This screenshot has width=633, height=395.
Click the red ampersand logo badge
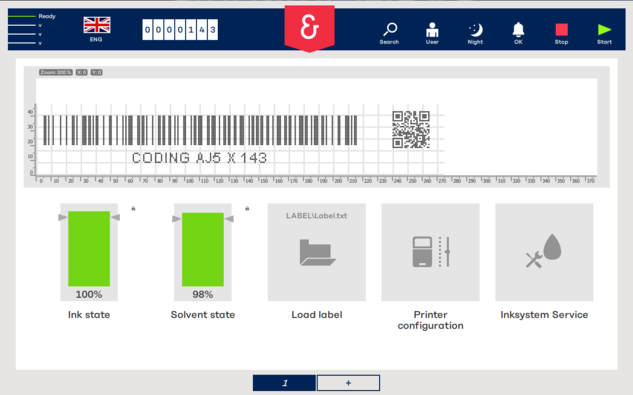310,28
